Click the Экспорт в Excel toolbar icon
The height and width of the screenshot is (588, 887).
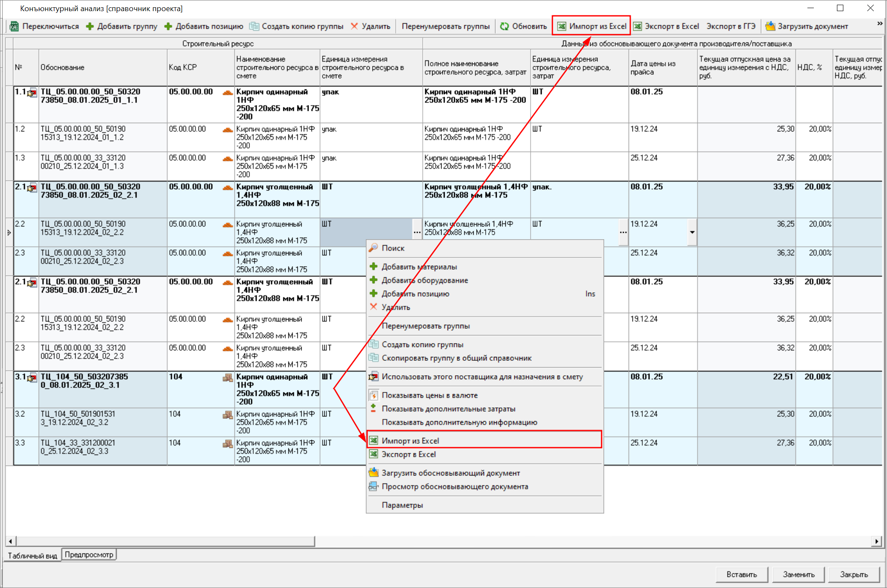coord(638,27)
